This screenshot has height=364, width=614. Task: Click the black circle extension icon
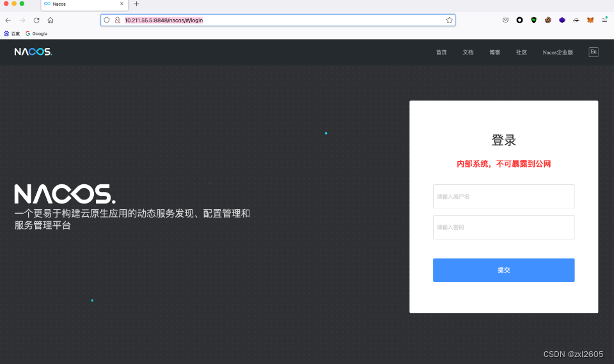point(519,20)
